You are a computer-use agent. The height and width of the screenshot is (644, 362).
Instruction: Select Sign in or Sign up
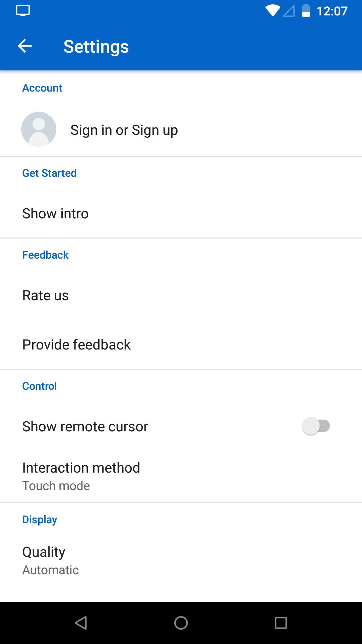124,129
